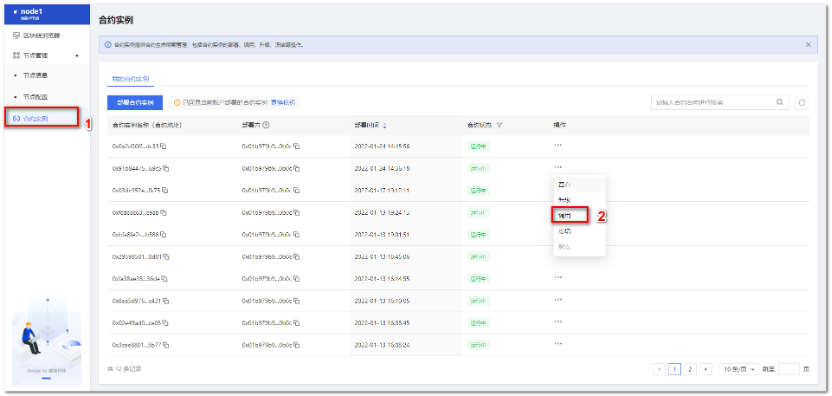The height and width of the screenshot is (396, 832).
Task: Copy contract address ending 69c5
Action: pos(166,169)
